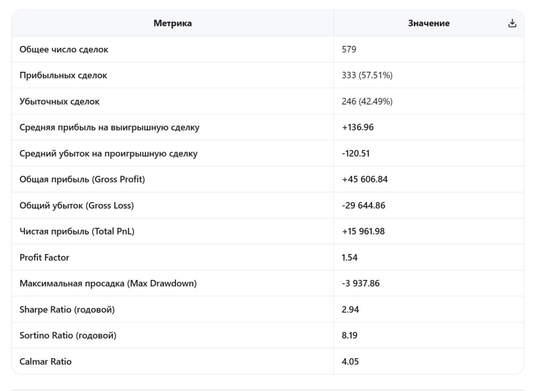Image resolution: width=535 pixels, height=392 pixels.
Task: Click the Sortino Ratio value 8.19
Action: click(x=350, y=335)
